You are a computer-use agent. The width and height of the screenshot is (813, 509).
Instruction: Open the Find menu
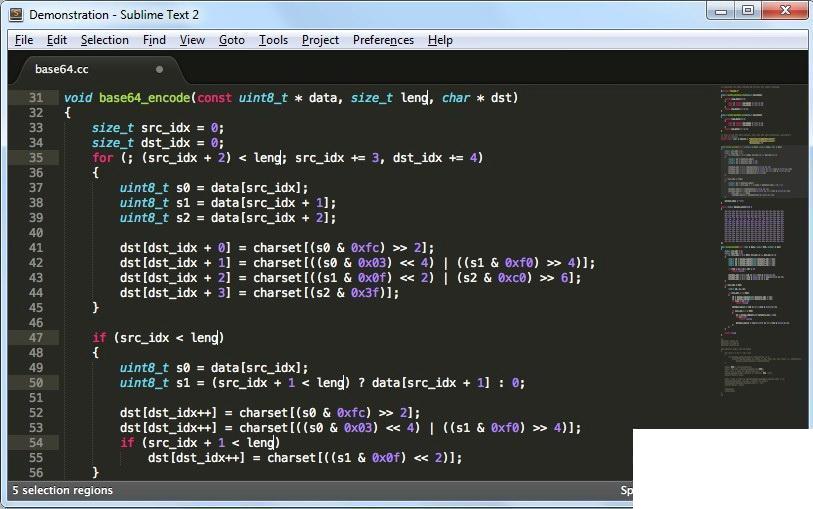[154, 40]
